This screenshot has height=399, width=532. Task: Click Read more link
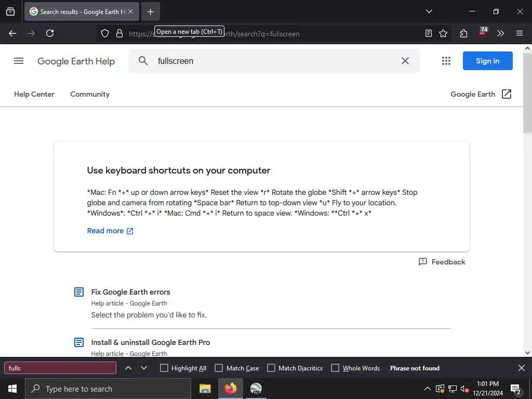point(110,231)
